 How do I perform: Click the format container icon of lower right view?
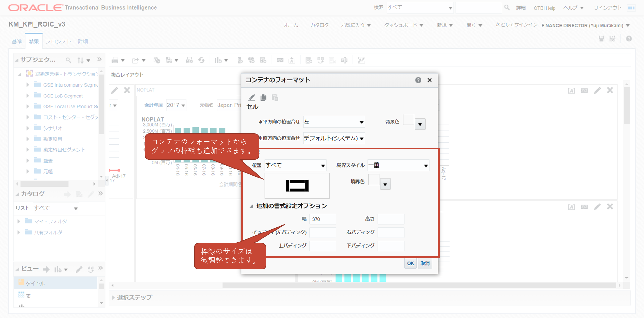pos(572,207)
